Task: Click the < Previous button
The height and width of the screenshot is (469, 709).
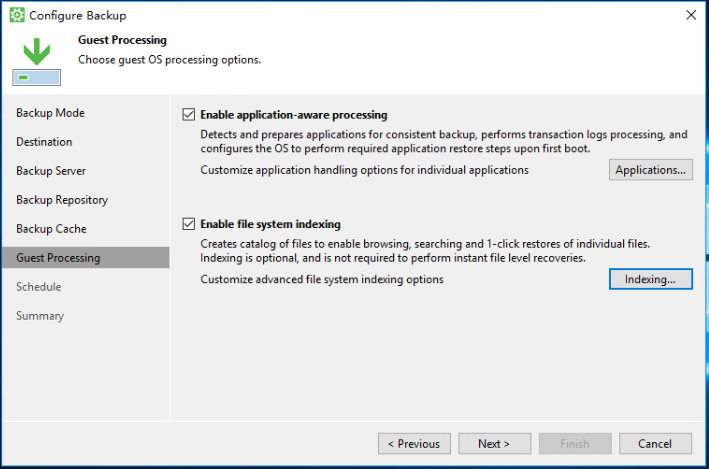Action: (x=414, y=444)
